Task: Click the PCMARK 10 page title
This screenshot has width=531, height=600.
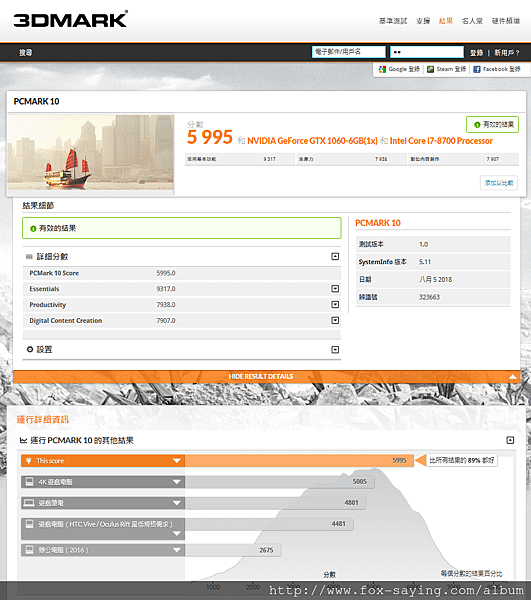Action: coord(36,101)
